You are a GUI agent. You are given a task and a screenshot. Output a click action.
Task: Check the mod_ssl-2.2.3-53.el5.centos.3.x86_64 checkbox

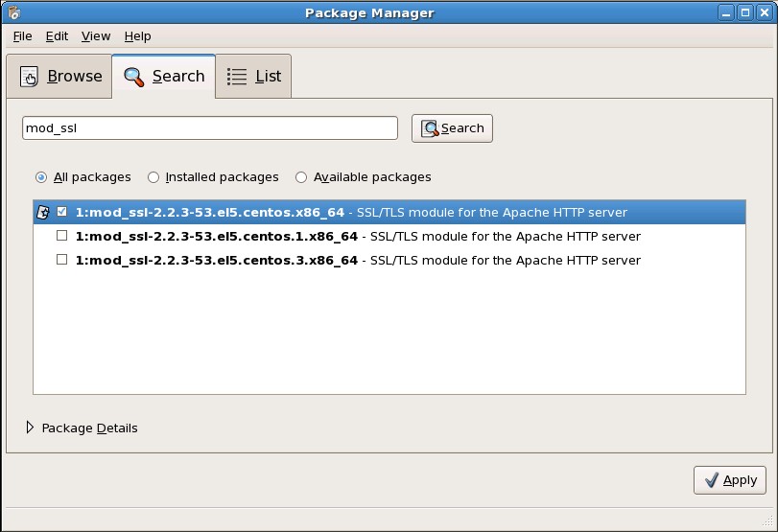[x=62, y=260]
